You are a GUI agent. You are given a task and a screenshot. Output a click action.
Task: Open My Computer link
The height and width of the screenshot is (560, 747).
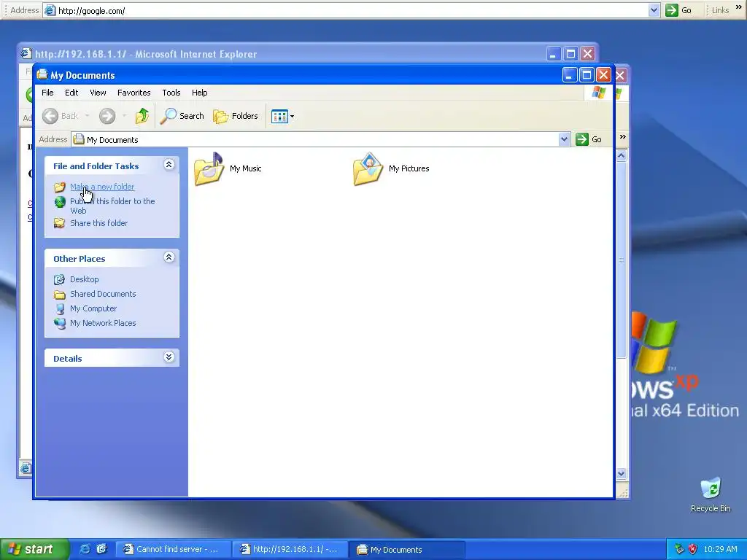click(x=93, y=308)
